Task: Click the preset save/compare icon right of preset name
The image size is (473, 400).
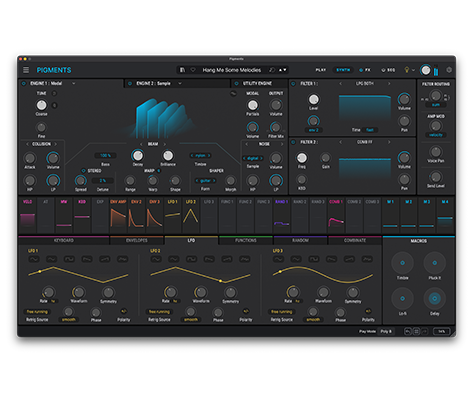Action: coord(272,70)
